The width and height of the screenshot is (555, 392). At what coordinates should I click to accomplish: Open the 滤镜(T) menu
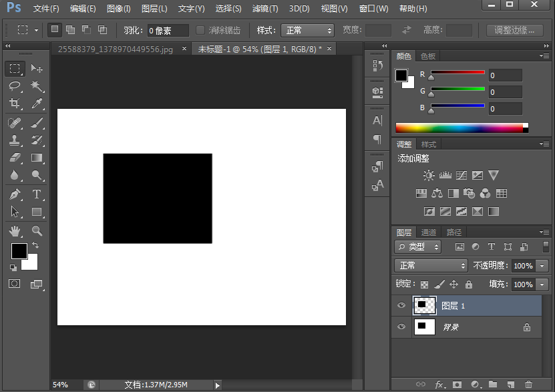coord(265,9)
